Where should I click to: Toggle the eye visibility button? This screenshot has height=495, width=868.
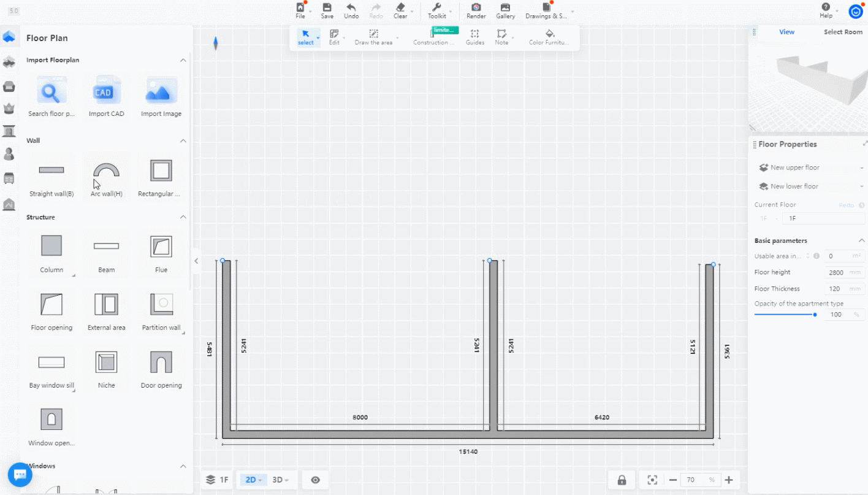315,480
